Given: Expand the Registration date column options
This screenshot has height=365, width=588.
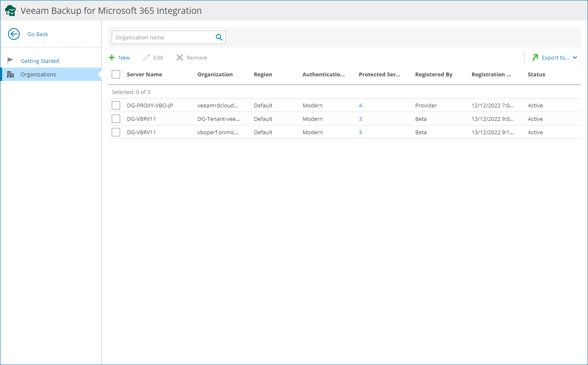Looking at the screenshot, I should (x=491, y=74).
